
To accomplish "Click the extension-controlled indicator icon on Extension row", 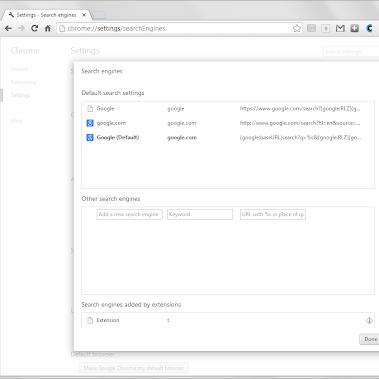I will point(369,320).
